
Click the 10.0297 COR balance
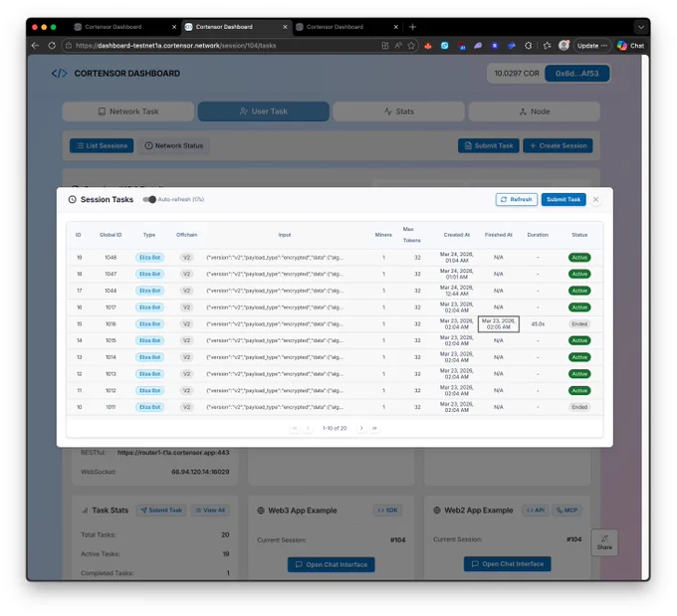coord(517,74)
